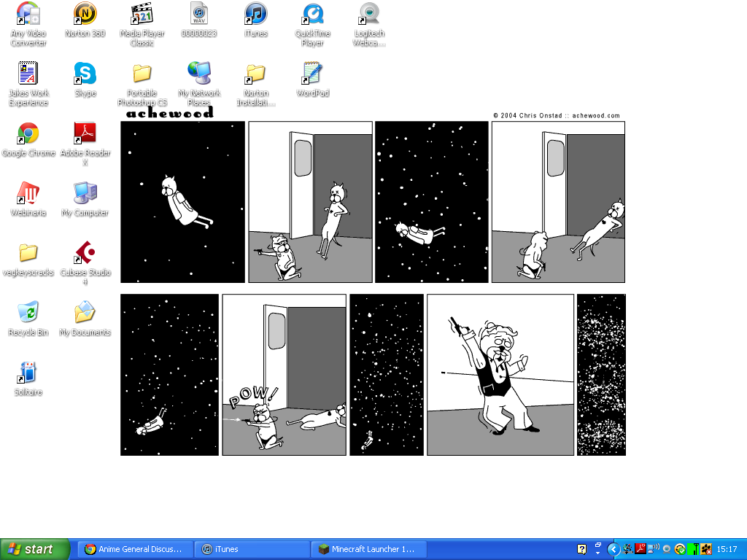
Task: Click the Windows start button
Action: click(35, 549)
